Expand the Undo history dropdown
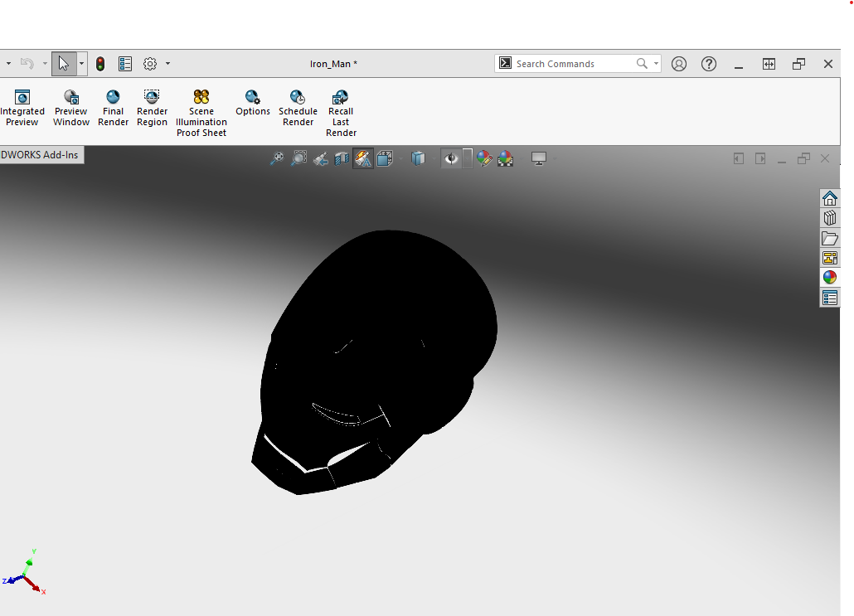854x616 pixels. [45, 64]
